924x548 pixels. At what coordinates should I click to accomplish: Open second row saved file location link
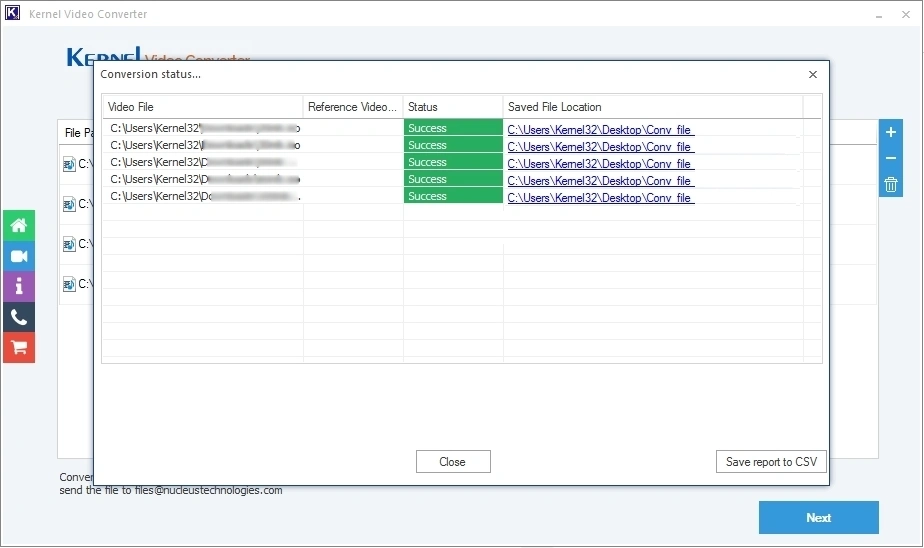(600, 147)
